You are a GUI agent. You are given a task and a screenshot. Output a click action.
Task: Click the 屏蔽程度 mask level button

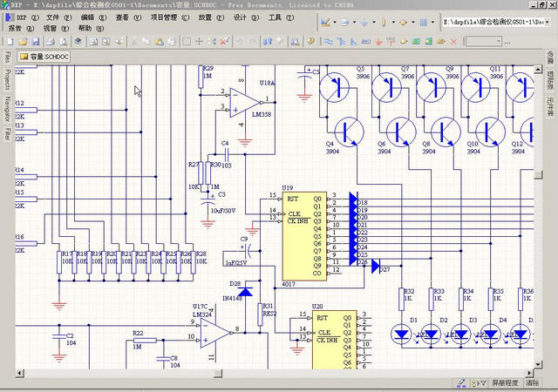coord(505,383)
